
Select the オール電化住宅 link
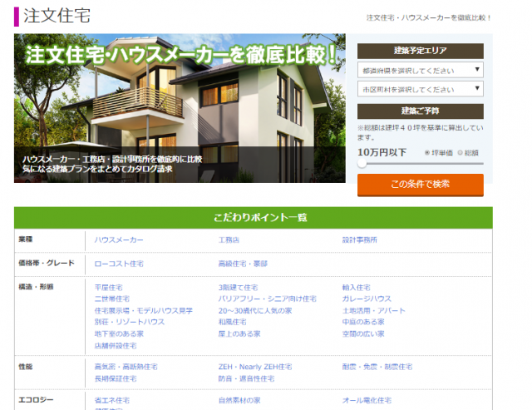tap(369, 400)
